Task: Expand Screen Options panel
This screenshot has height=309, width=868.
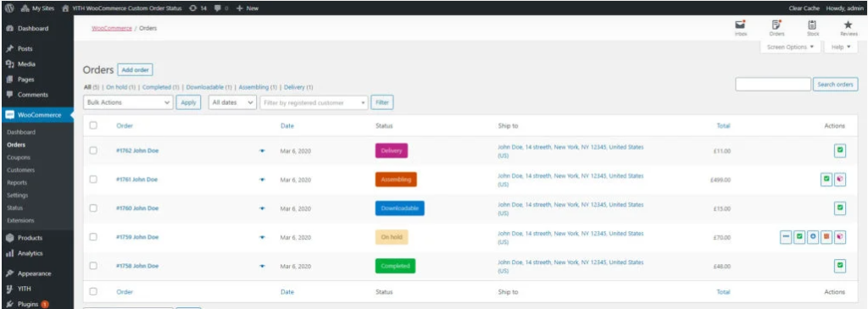Action: tap(790, 47)
